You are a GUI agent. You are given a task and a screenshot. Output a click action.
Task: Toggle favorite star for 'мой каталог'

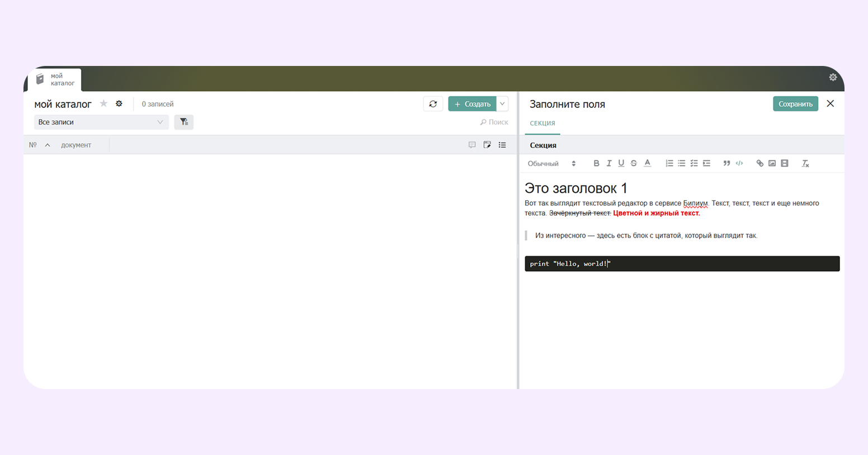[x=103, y=103]
